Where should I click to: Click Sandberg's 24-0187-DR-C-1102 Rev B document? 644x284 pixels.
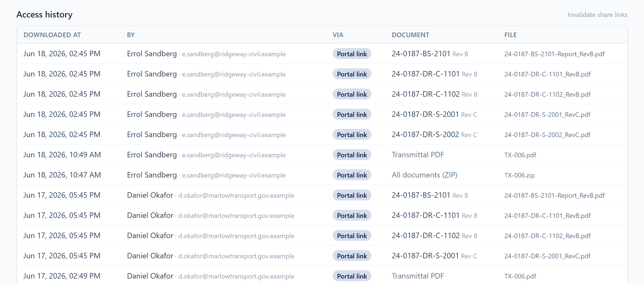[x=434, y=94]
